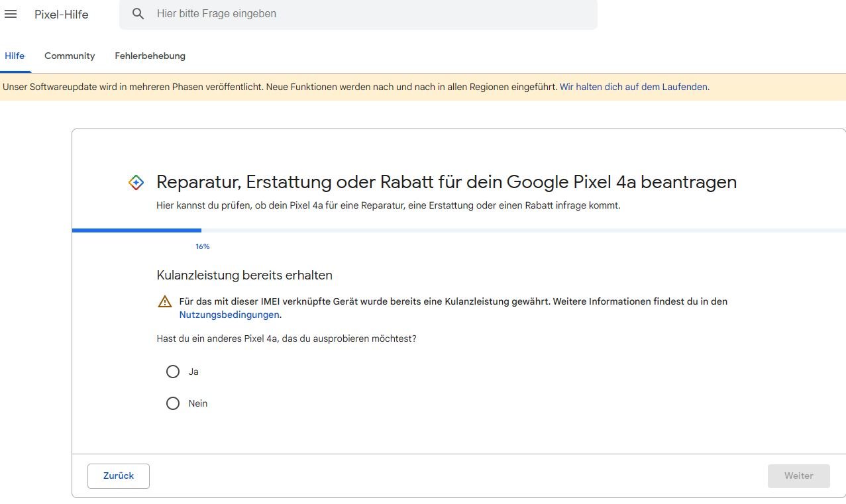Open the Community tab
846x504 pixels.
coord(70,56)
